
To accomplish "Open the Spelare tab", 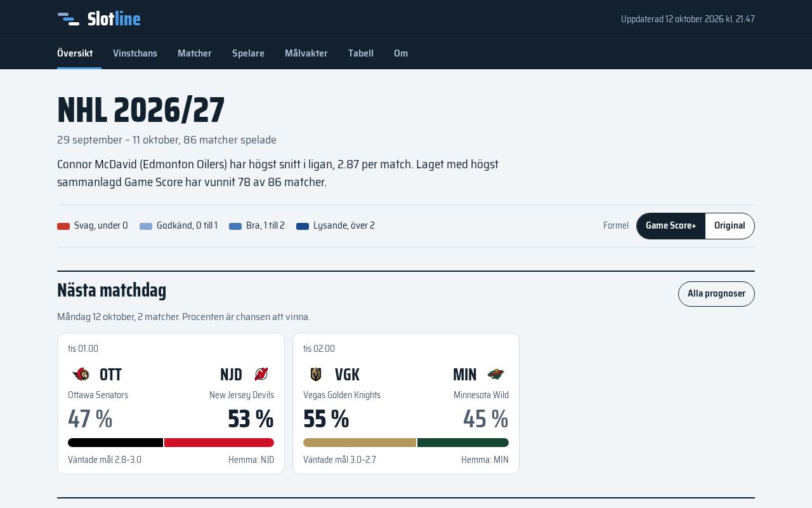I will click(248, 53).
